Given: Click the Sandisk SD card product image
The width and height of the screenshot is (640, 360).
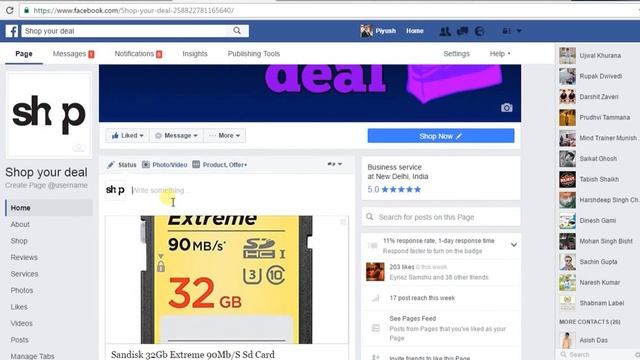Looking at the screenshot, I should (x=227, y=280).
